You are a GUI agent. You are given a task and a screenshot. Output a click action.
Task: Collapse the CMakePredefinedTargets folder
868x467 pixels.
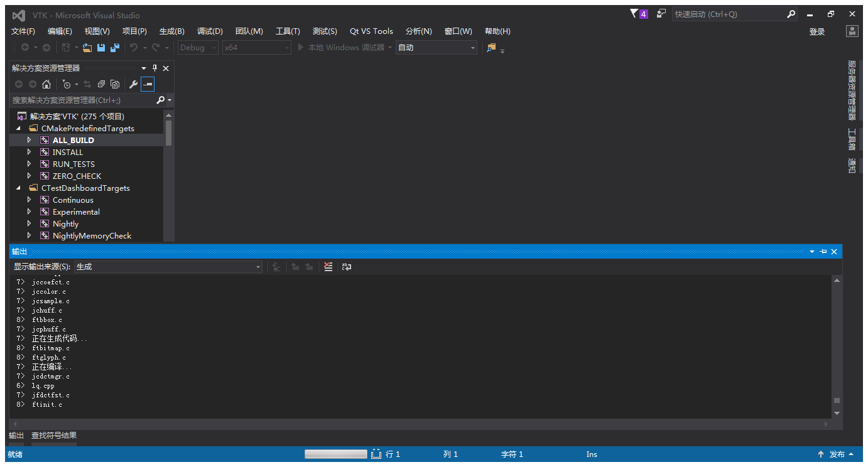[18, 128]
